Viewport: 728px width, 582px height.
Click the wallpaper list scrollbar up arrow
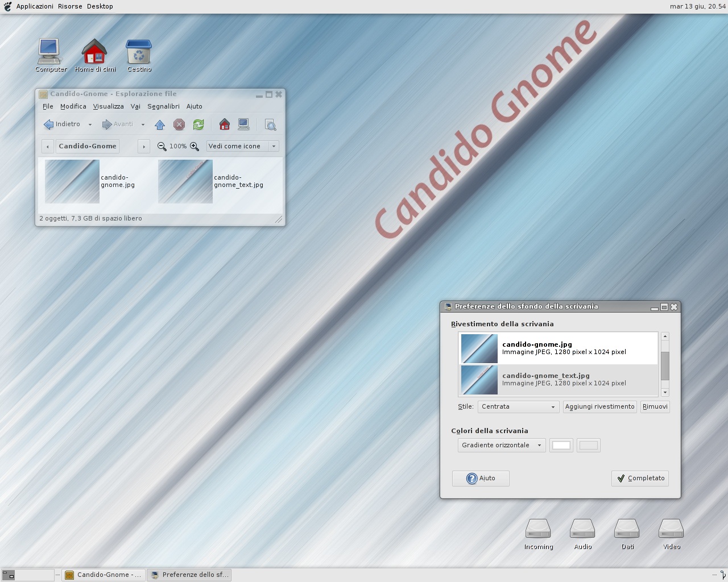[x=665, y=336]
